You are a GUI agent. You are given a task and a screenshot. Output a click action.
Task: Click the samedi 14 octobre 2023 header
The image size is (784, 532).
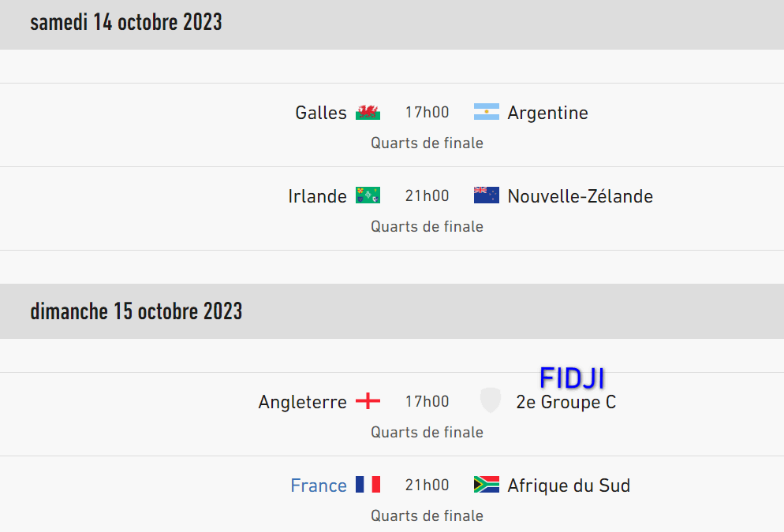126,22
